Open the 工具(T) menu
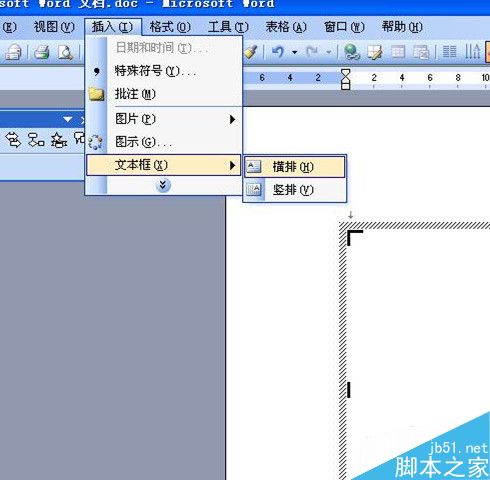Viewport: 490px width, 480px height. pyautogui.click(x=228, y=27)
